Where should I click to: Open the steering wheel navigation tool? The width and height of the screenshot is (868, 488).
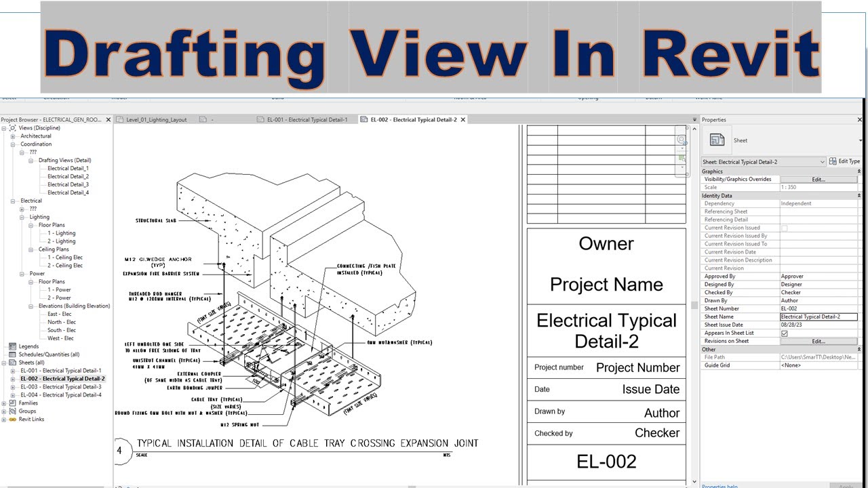(x=681, y=140)
